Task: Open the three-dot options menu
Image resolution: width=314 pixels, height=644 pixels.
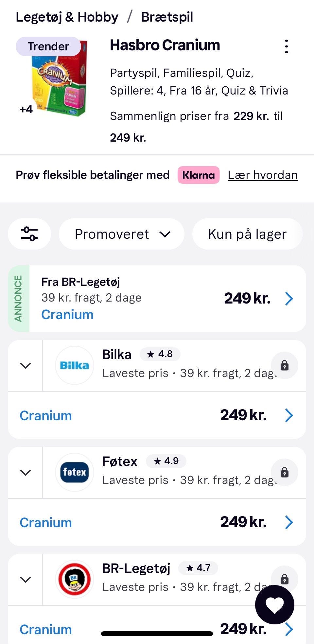Action: pos(286,47)
